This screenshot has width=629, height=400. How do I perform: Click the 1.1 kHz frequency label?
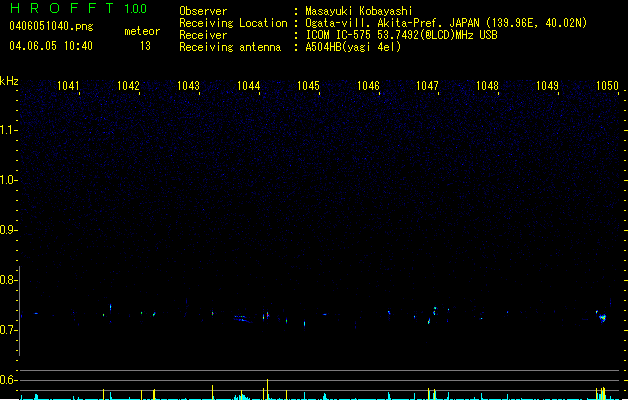pos(8,130)
